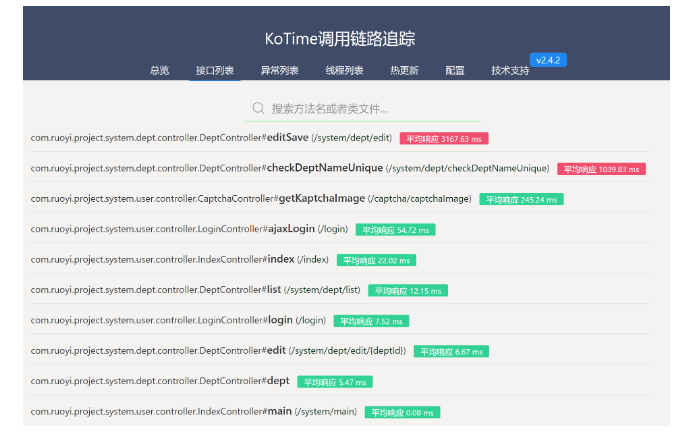
Task: Click the v2.4.2 version badge
Action: [x=549, y=60]
